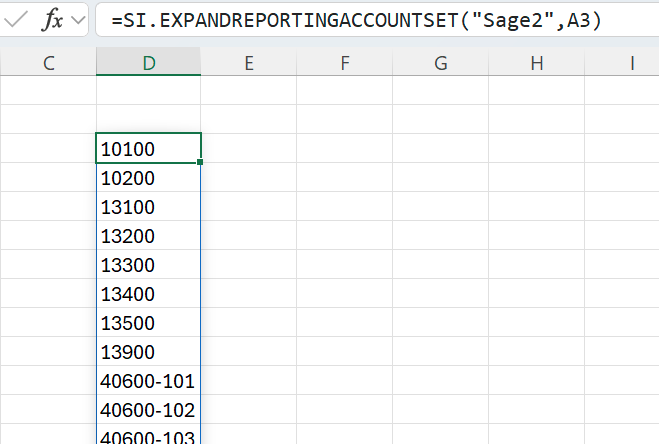Click the fill handle of cell 10100

click(201, 162)
